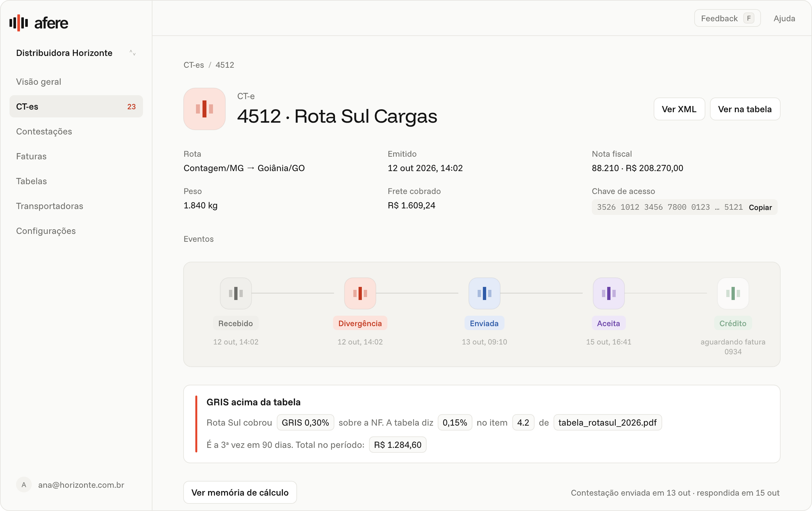Click the user avatar with the letter A
This screenshot has height=511, width=812.
tap(24, 485)
